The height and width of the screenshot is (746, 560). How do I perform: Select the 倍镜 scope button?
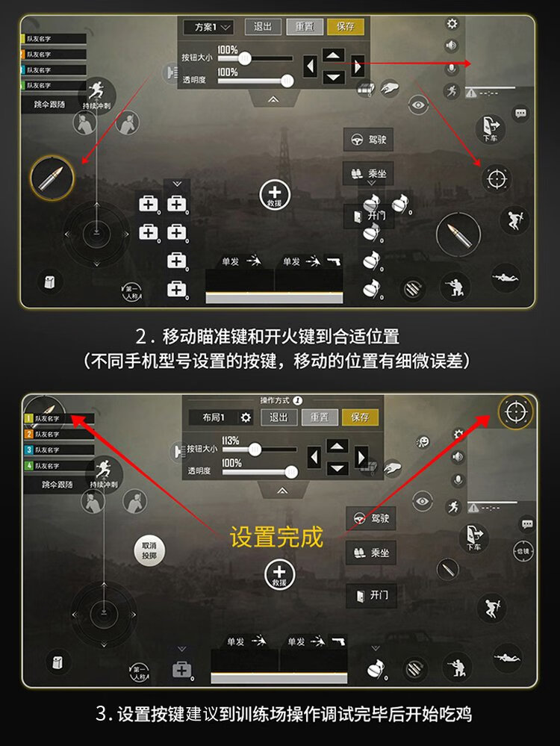(x=523, y=551)
